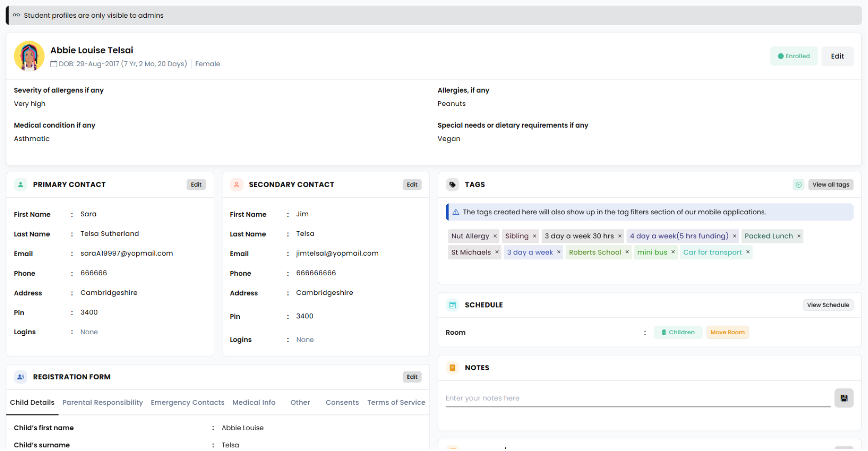The height and width of the screenshot is (451, 868).
Task: Remove the 4 day a week(5 hrs funding) tag
Action: click(734, 236)
